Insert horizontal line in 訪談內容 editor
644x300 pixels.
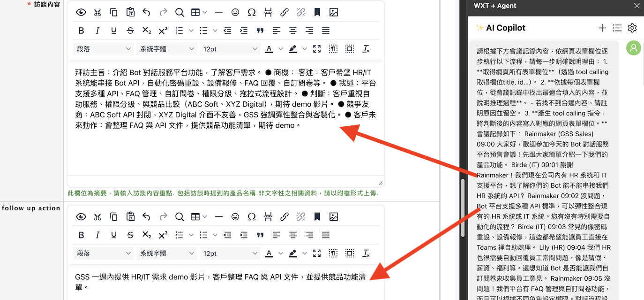click(x=219, y=13)
